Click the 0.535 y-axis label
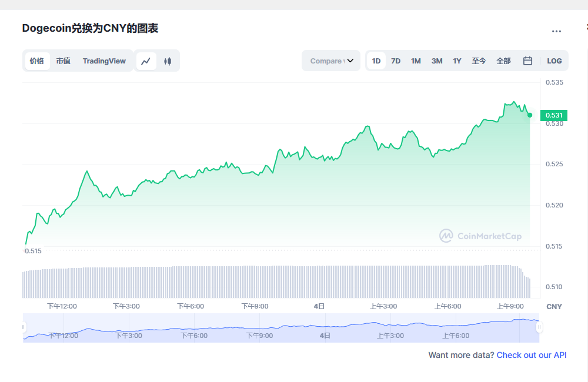588x382 pixels. 554,82
